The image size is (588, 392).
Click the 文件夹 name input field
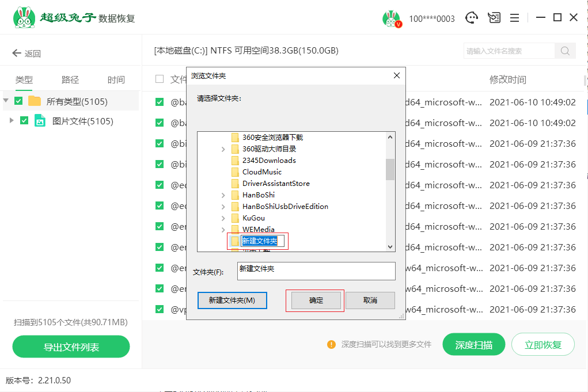pos(316,271)
